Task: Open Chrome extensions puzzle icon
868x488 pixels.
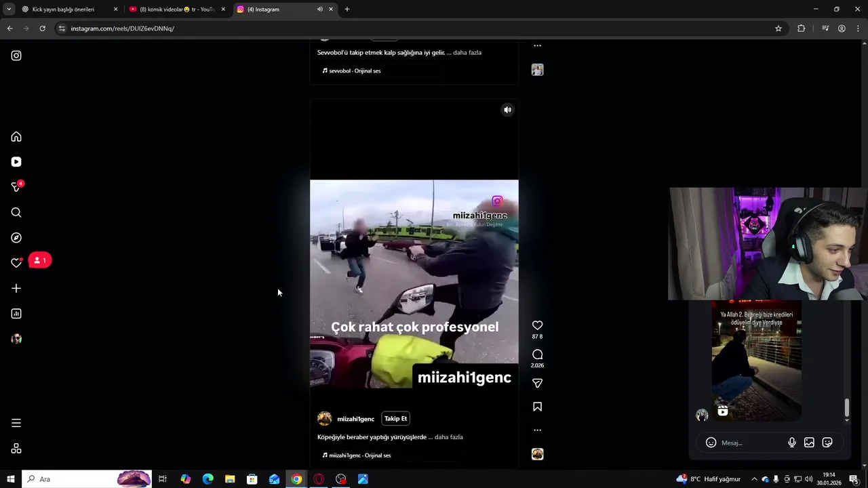Action: click(x=802, y=28)
